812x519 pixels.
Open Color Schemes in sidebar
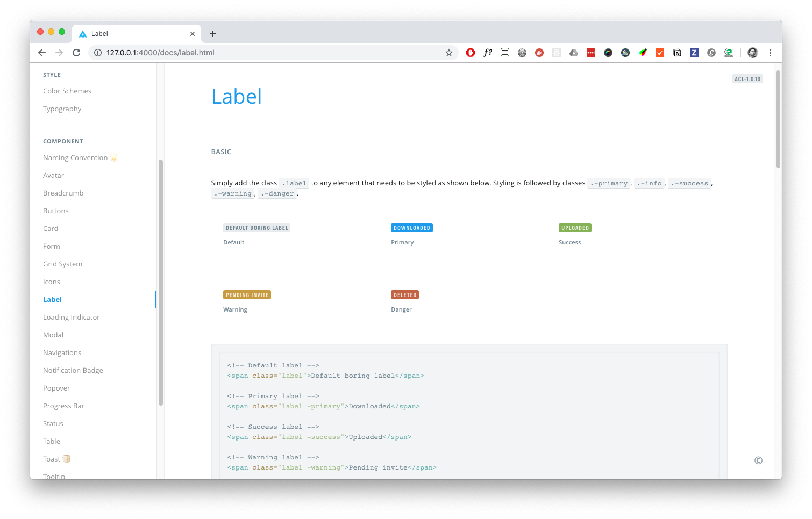pyautogui.click(x=67, y=91)
